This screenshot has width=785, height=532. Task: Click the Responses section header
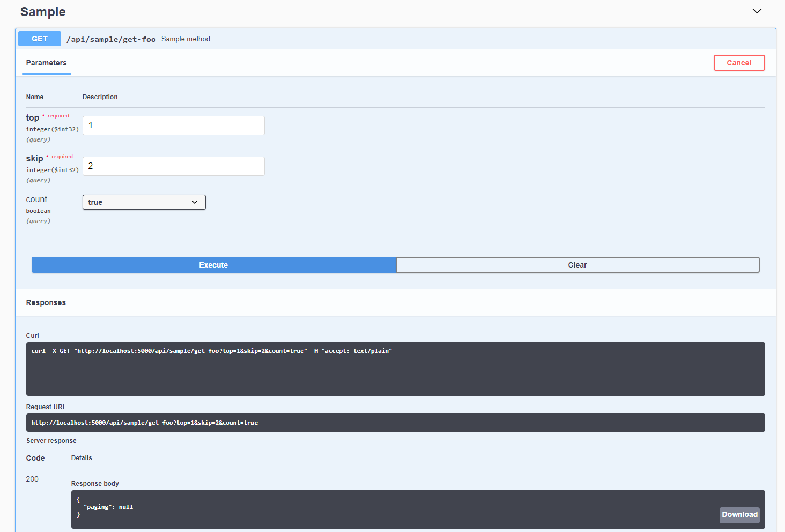coord(46,302)
